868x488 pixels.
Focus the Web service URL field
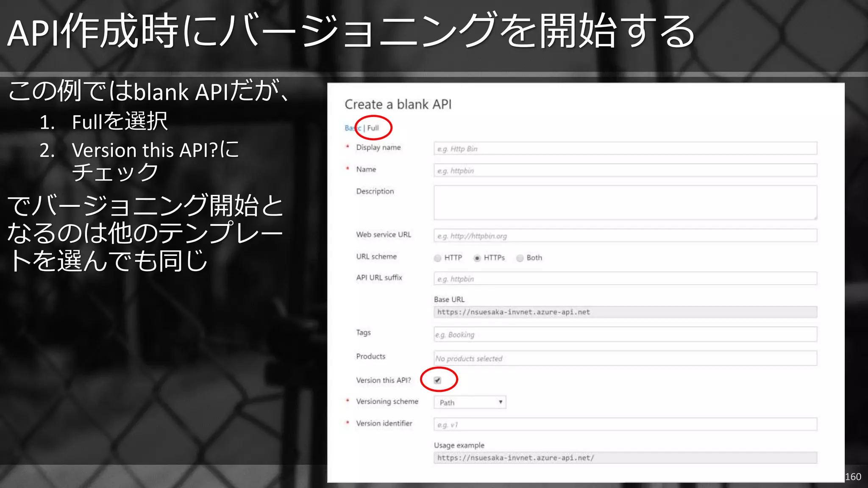pyautogui.click(x=625, y=236)
